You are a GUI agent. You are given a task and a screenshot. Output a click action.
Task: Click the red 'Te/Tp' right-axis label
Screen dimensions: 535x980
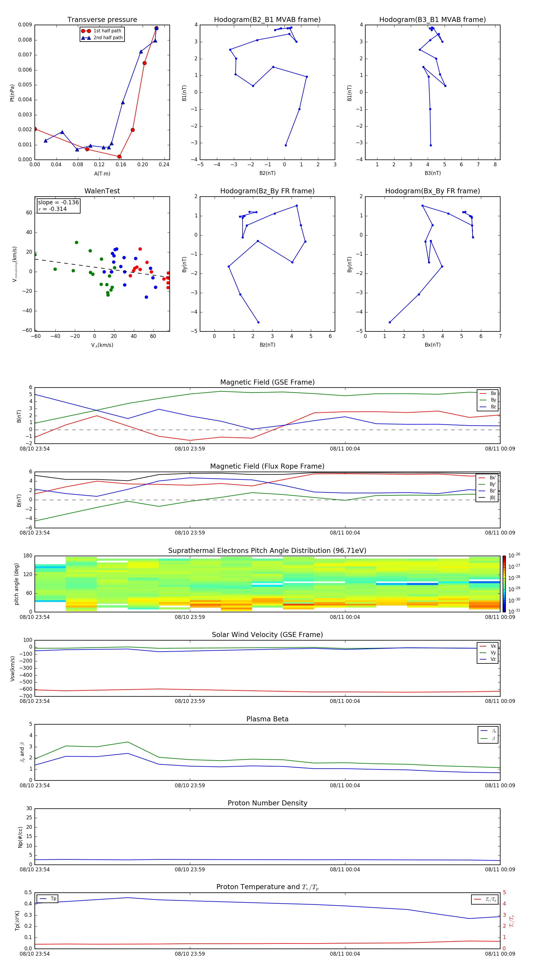[512, 921]
